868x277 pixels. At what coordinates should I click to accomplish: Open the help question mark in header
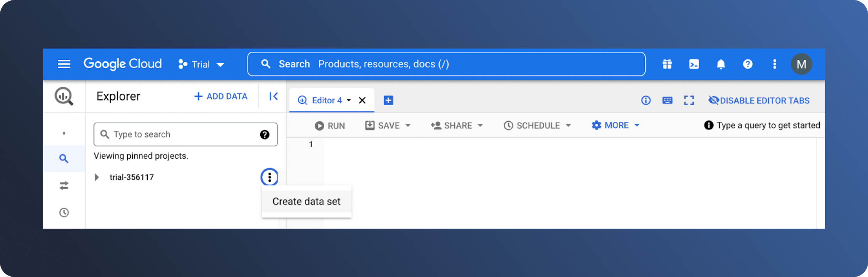pos(748,64)
